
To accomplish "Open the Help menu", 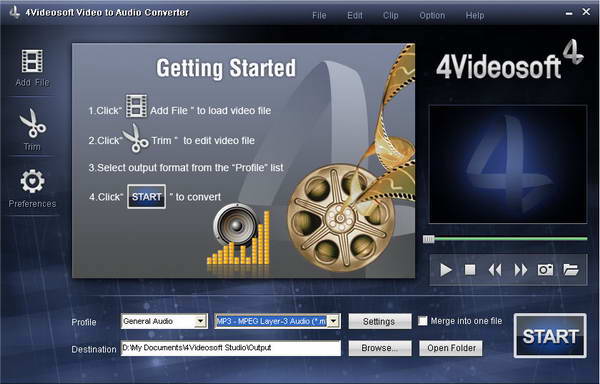I will 475,15.
